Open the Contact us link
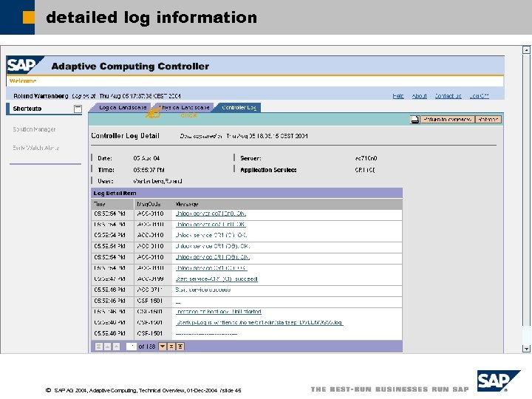 [x=449, y=96]
